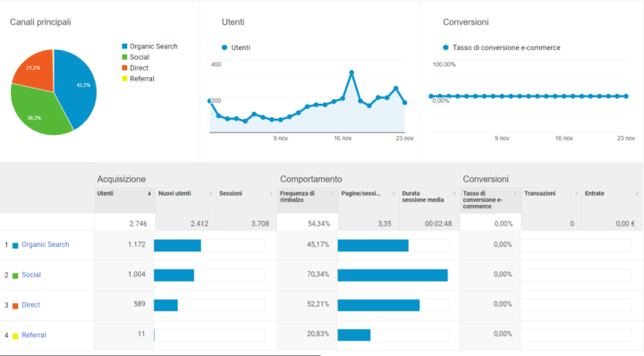Sort by Sessioni column arrow
Viewport: 644px width, 356px height.
coord(271,194)
